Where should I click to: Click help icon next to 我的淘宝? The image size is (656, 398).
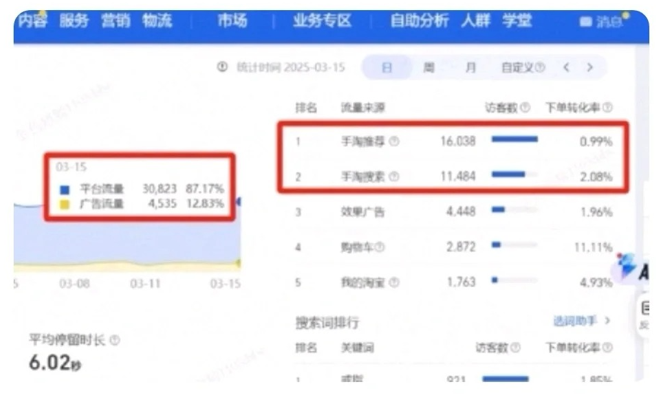point(394,282)
